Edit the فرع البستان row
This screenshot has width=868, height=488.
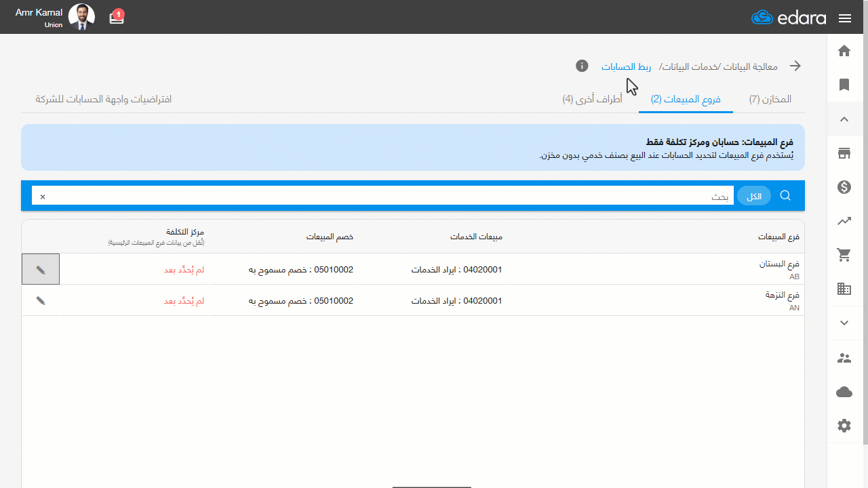click(x=41, y=269)
